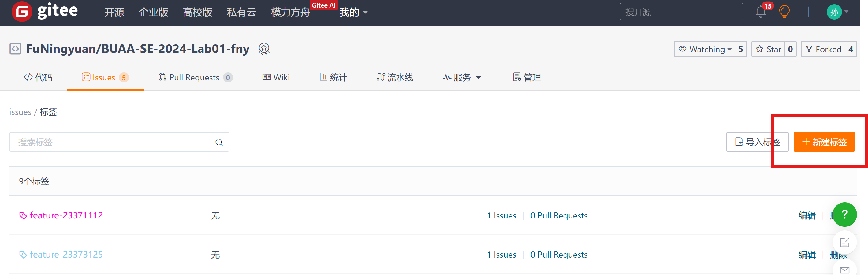Focus the 搜索标签 input field

pyautogui.click(x=111, y=142)
